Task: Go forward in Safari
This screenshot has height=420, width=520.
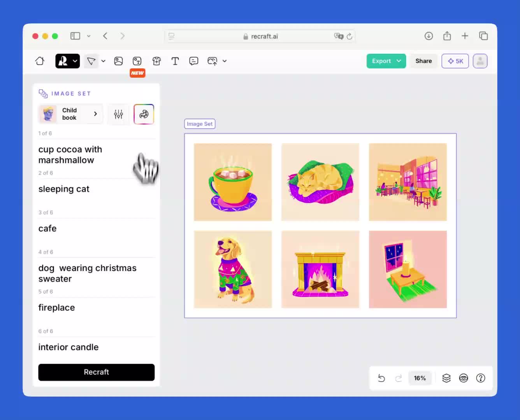Action: coord(123,36)
